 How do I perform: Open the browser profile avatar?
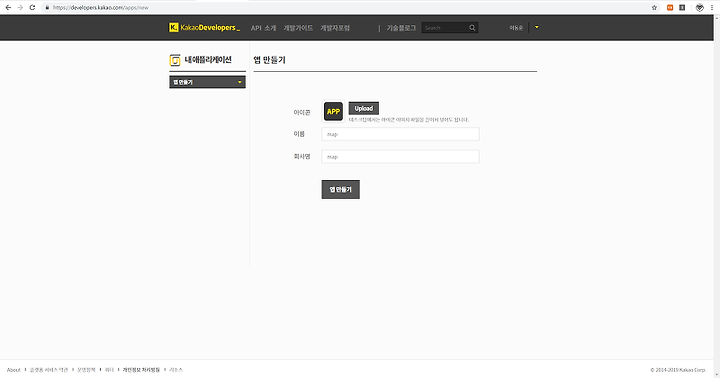[699, 7]
